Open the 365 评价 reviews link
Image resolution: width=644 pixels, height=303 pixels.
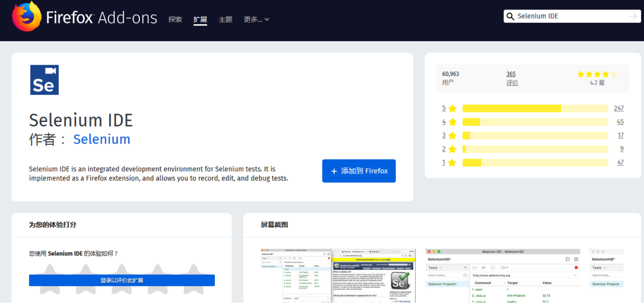tap(512, 78)
